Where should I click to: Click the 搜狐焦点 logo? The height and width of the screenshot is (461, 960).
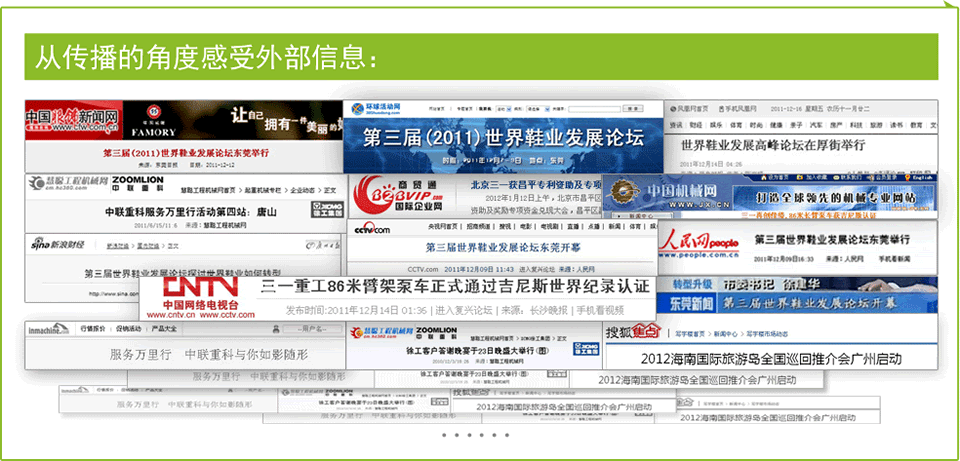(x=632, y=332)
